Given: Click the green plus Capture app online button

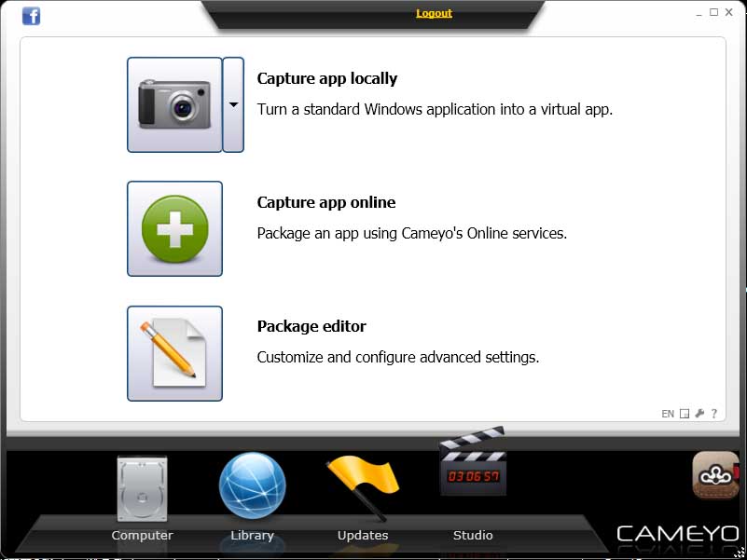Looking at the screenshot, I should pos(174,228).
